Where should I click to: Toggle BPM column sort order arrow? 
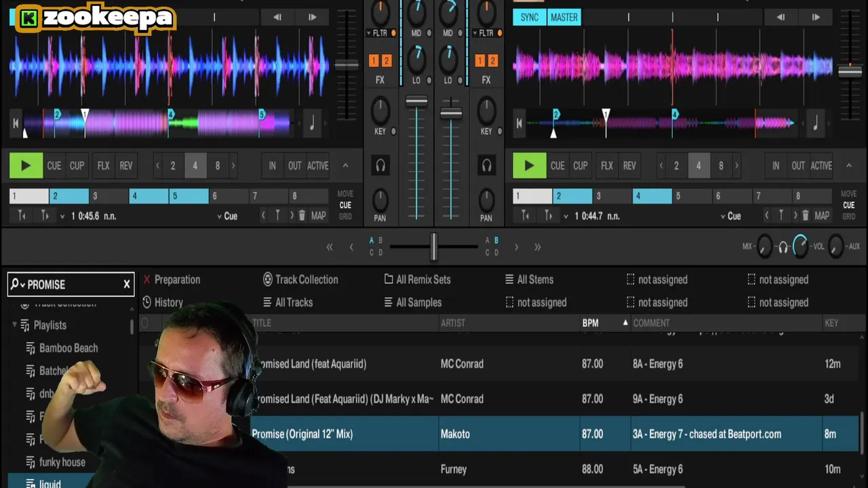(x=625, y=323)
